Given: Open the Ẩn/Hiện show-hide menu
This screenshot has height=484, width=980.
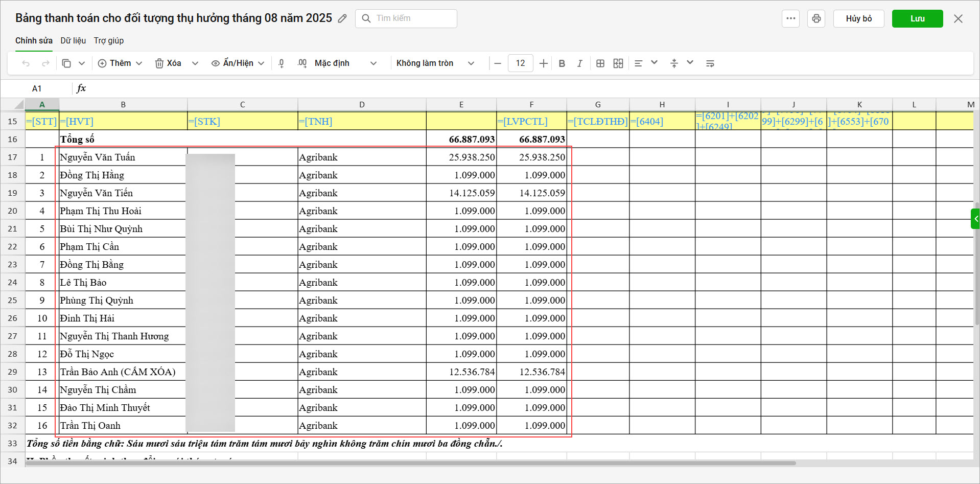Looking at the screenshot, I should (238, 63).
